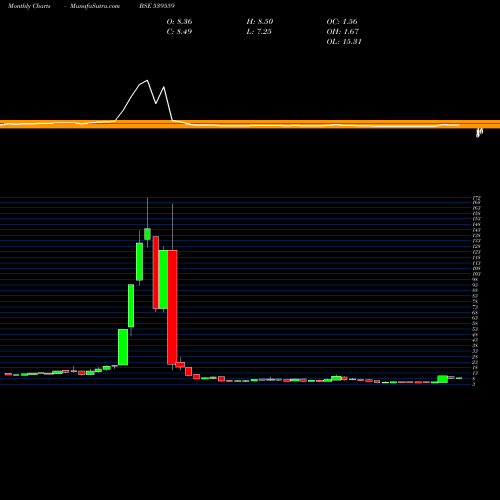The height and width of the screenshot is (500, 500).
Task: Click the "Monthly Charts" title text
Action: [x=29, y=6]
